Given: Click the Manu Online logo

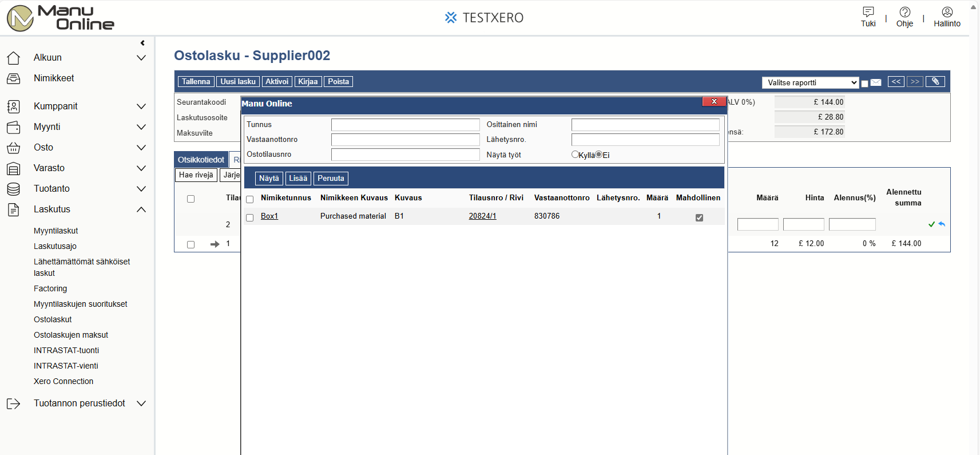Looking at the screenshot, I should (61, 18).
